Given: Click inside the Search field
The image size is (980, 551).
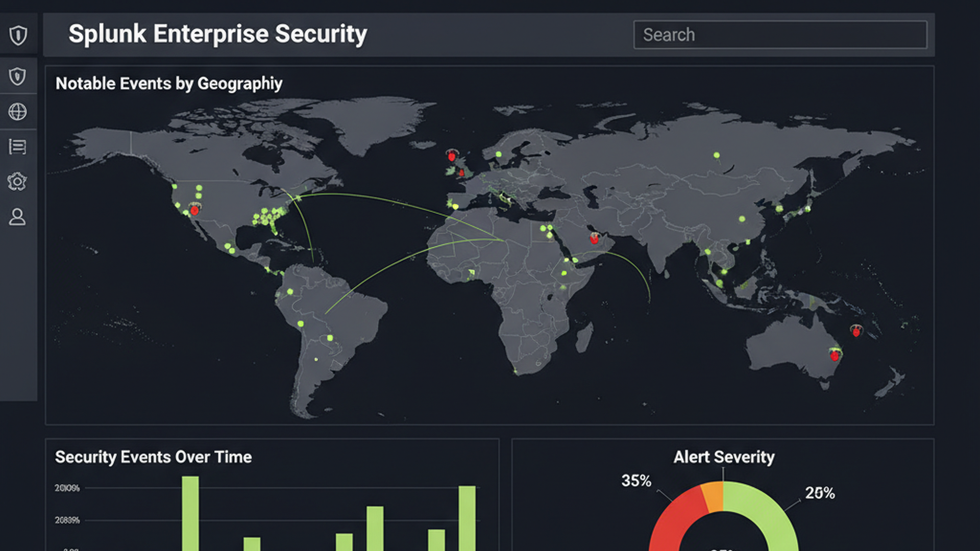Looking at the screenshot, I should 780,35.
